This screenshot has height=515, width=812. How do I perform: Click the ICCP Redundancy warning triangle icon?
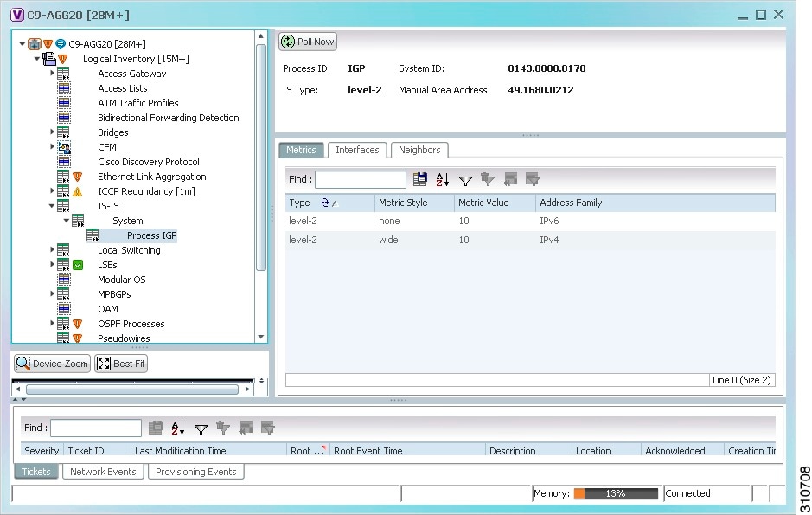click(x=78, y=191)
